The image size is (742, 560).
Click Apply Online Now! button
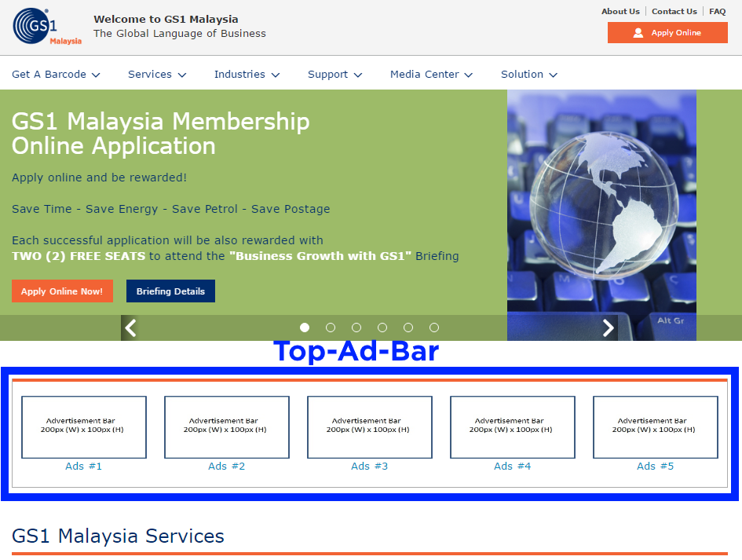pyautogui.click(x=62, y=291)
